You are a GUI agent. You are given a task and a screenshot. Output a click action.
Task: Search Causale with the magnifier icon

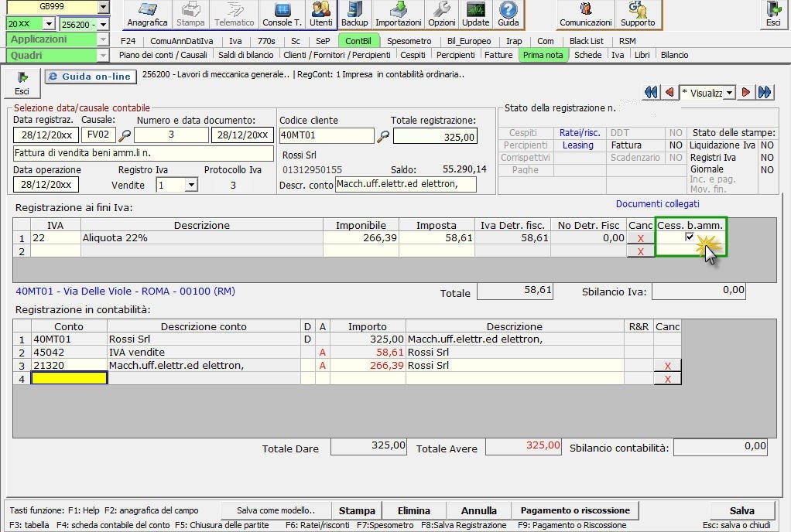pyautogui.click(x=124, y=135)
